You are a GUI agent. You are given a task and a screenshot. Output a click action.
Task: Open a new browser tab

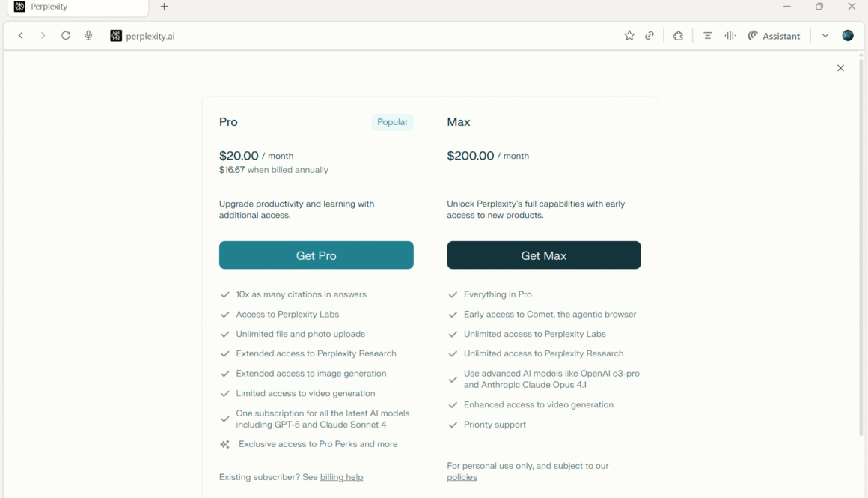165,7
